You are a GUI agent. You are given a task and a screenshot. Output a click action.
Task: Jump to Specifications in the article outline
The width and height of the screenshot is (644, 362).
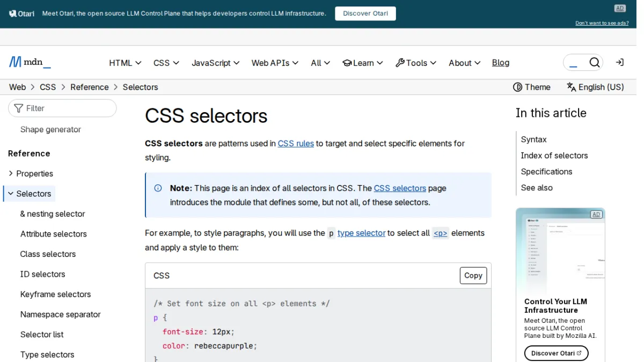546,172
